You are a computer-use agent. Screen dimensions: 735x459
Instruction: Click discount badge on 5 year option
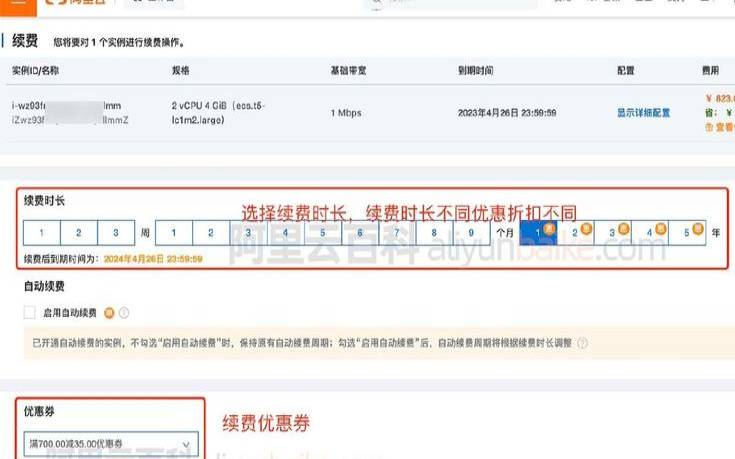coord(698,229)
